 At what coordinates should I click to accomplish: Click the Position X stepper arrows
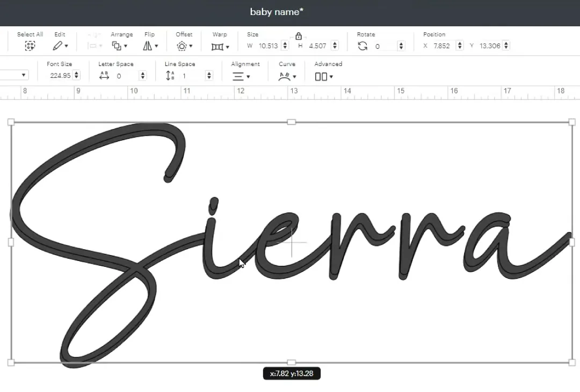[460, 46]
